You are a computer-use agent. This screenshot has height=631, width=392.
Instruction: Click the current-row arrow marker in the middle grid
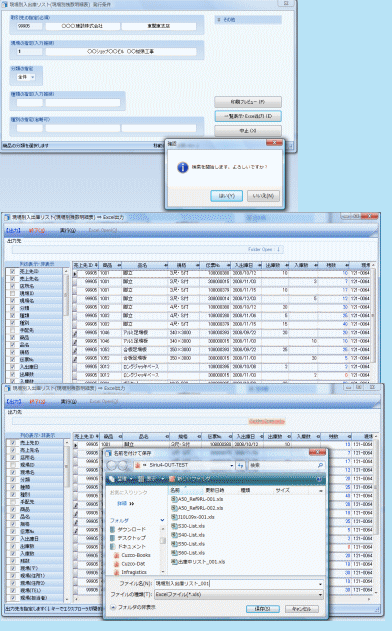coord(75,274)
